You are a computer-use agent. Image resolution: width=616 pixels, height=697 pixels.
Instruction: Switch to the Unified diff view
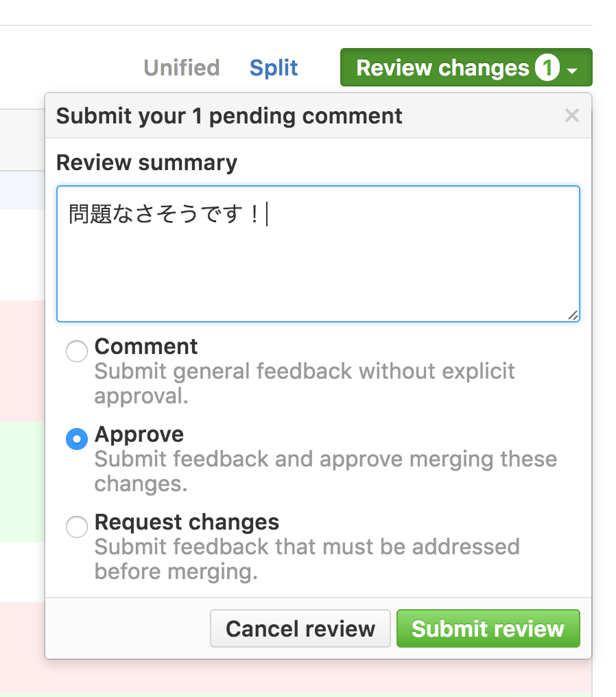pyautogui.click(x=180, y=67)
